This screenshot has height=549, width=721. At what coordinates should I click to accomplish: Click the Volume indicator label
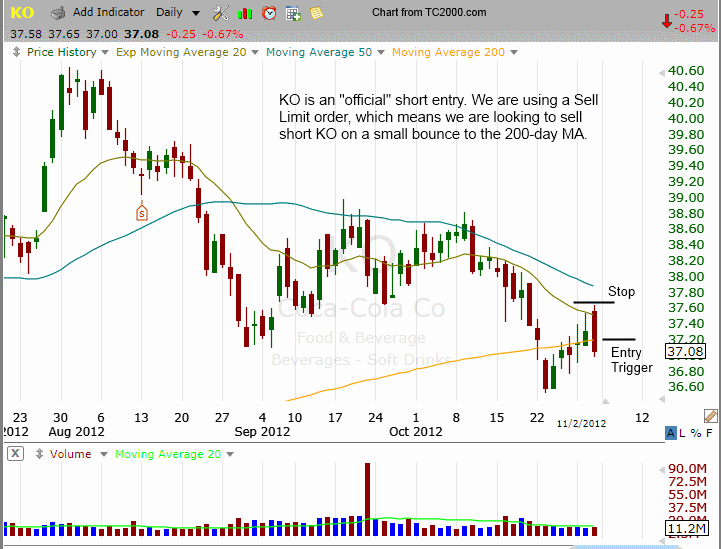pos(70,454)
